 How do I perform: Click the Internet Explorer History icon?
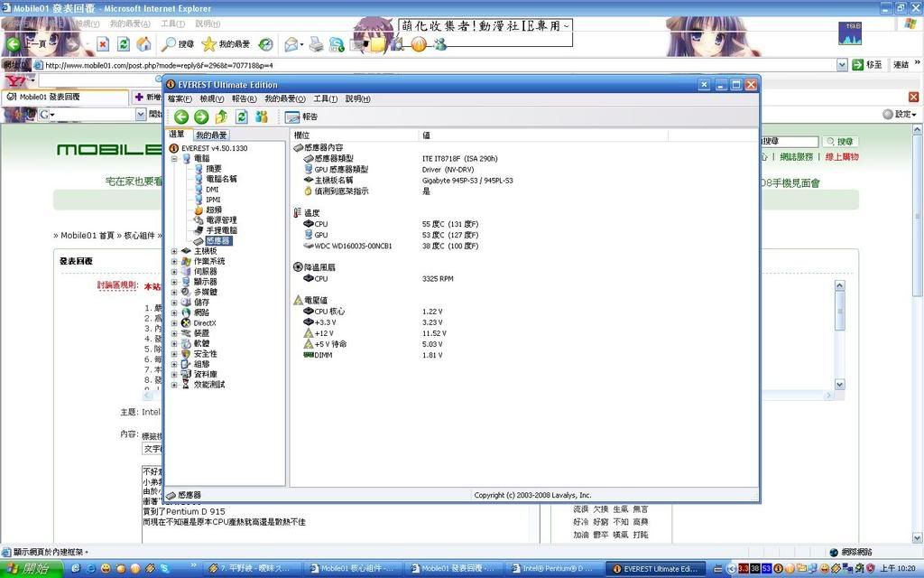(x=266, y=44)
